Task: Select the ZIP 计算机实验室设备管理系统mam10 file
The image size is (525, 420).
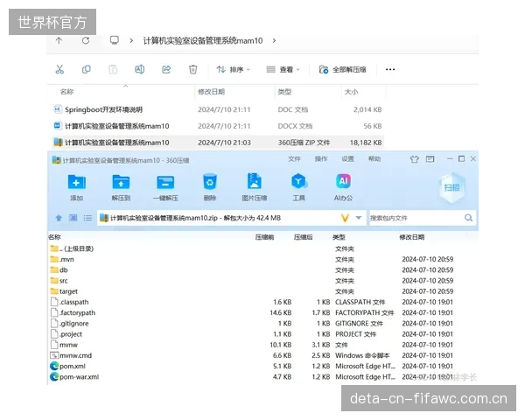Action: click(218, 143)
